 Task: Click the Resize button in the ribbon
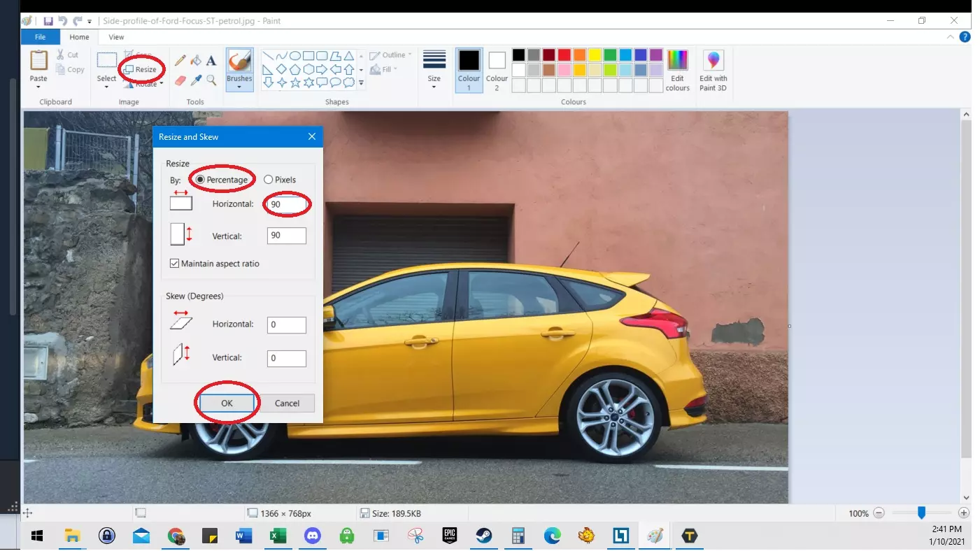tap(140, 69)
